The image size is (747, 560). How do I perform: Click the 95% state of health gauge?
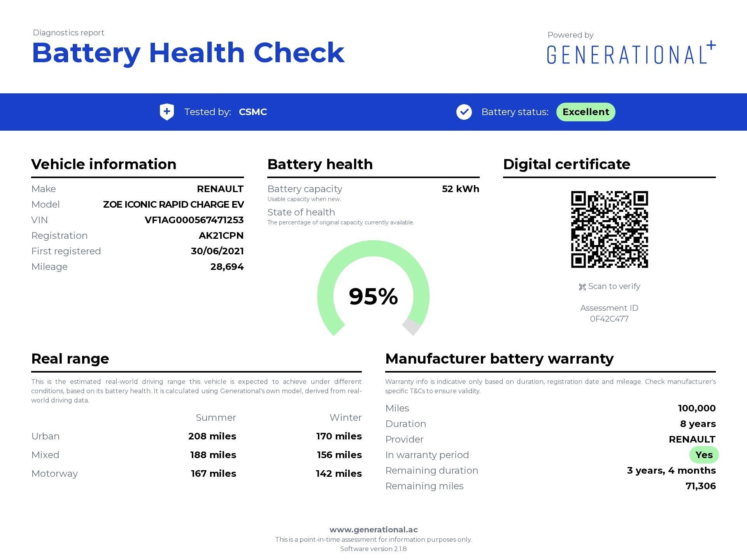coord(373,296)
